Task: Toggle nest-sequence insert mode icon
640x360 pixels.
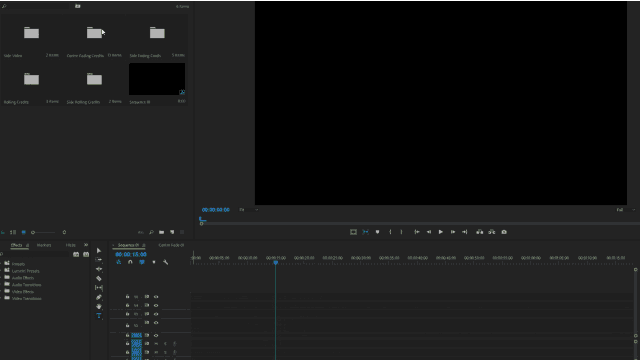Action: click(119, 262)
